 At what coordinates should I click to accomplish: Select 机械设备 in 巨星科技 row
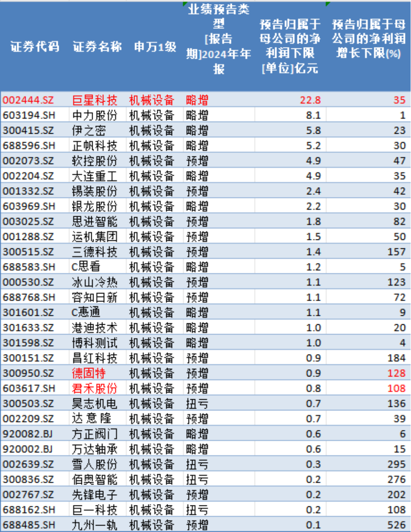click(152, 100)
